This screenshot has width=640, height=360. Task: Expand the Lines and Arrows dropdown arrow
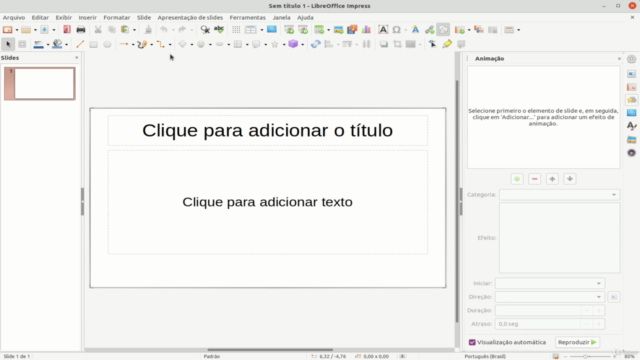133,44
